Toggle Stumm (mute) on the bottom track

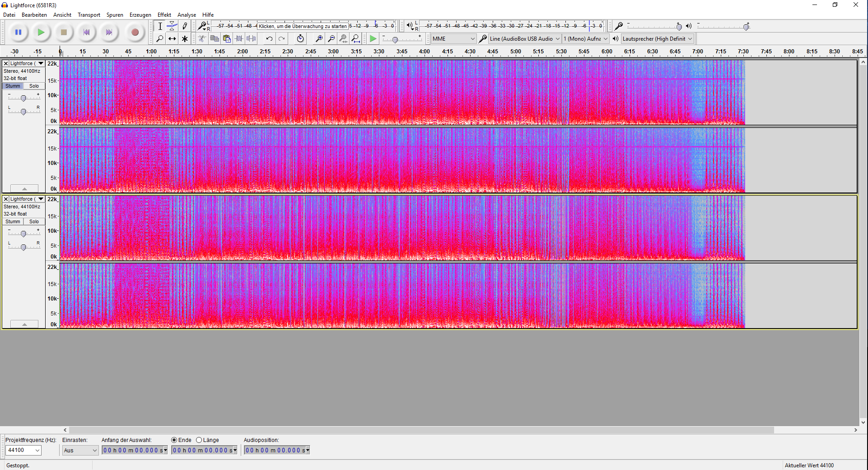point(13,221)
